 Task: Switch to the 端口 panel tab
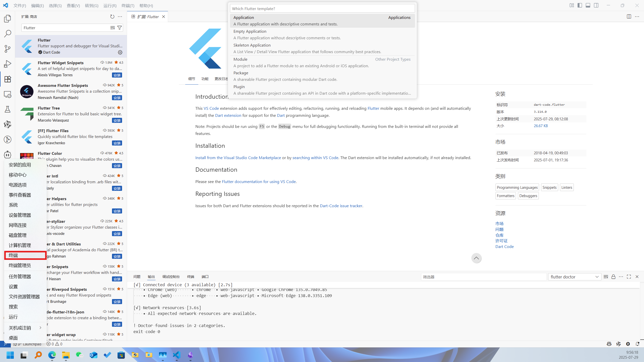205,277
